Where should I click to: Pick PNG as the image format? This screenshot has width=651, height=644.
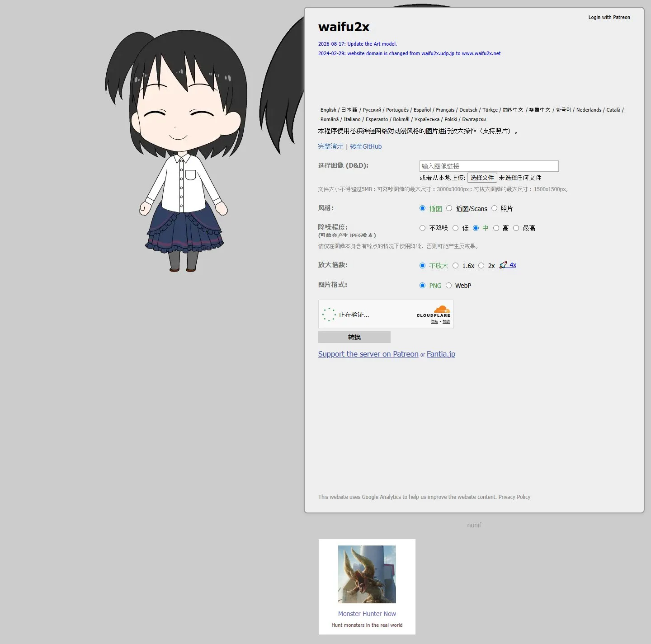pyautogui.click(x=422, y=286)
